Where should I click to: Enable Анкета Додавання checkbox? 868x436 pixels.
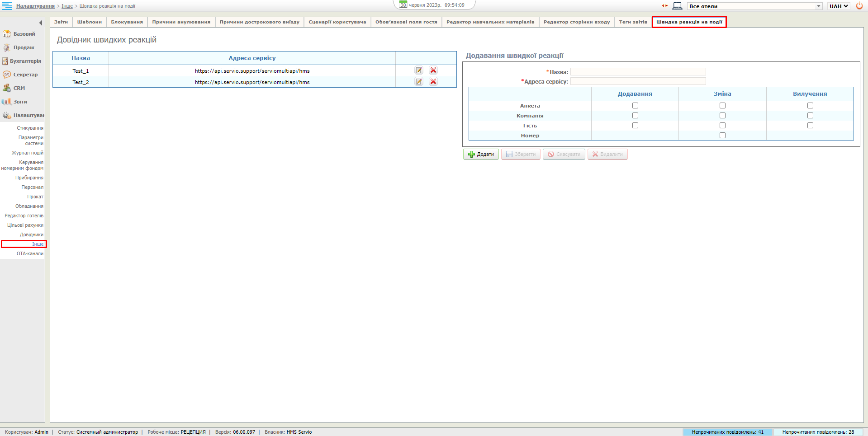pos(635,106)
